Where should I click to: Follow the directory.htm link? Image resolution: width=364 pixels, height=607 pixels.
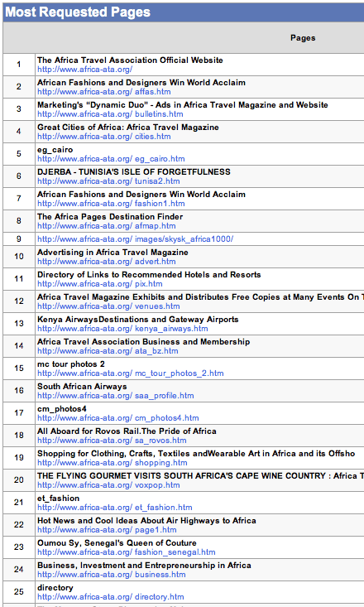(x=111, y=597)
